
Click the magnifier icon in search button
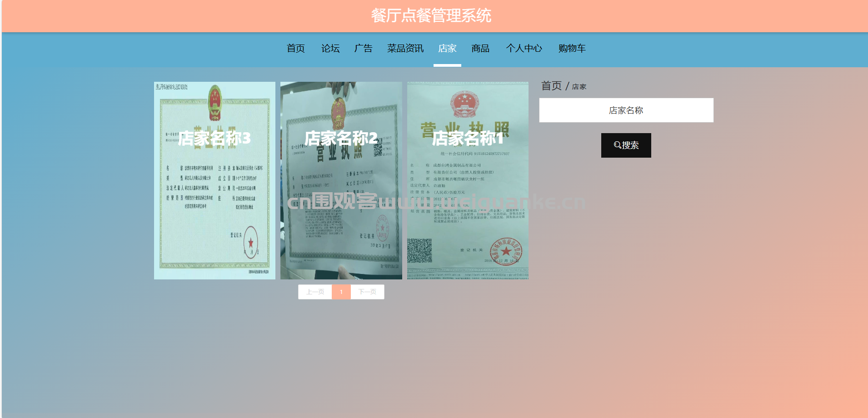[x=617, y=145]
